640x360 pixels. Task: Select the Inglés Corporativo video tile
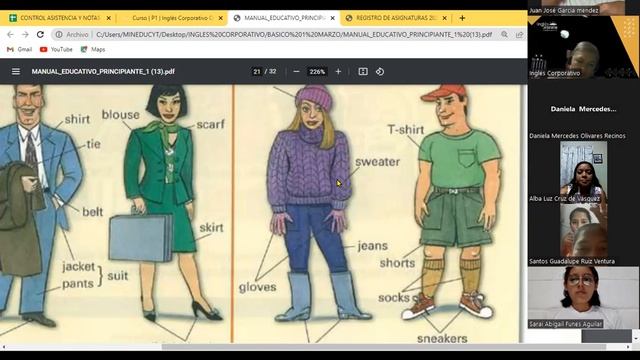click(x=583, y=47)
